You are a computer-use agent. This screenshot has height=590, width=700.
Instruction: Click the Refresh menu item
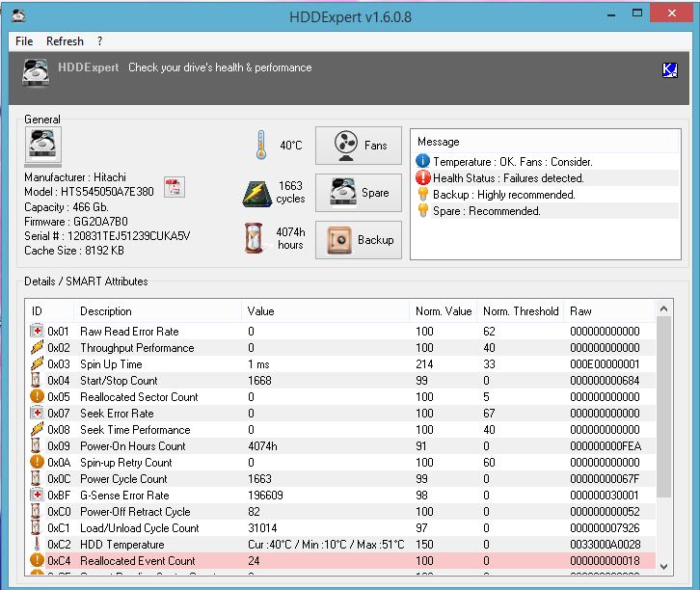65,41
